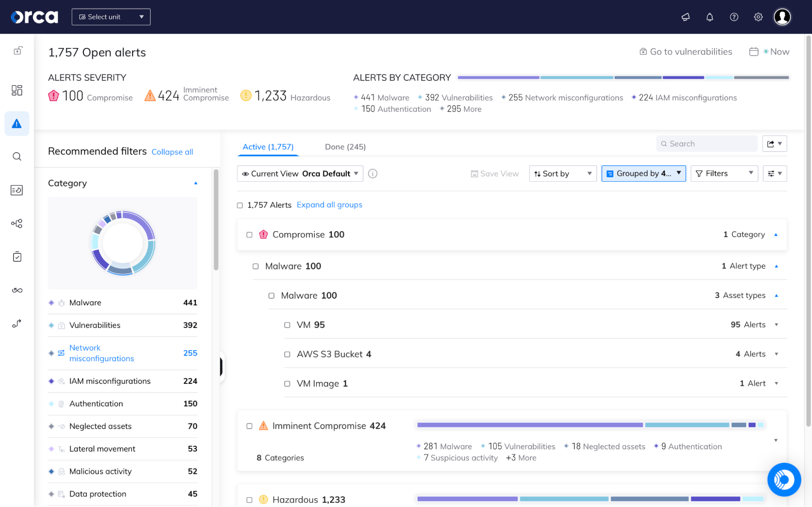Switch to the Done (245) tab
This screenshot has height=507, width=812.
click(344, 147)
